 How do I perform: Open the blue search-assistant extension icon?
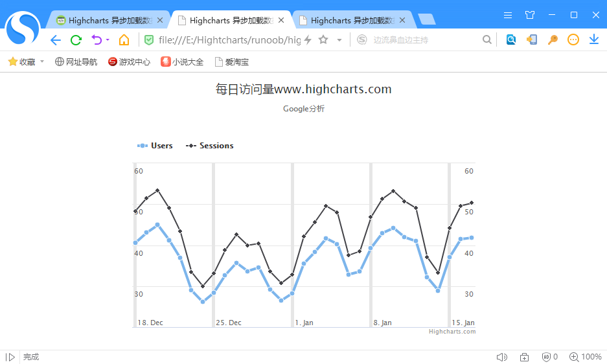(x=511, y=40)
